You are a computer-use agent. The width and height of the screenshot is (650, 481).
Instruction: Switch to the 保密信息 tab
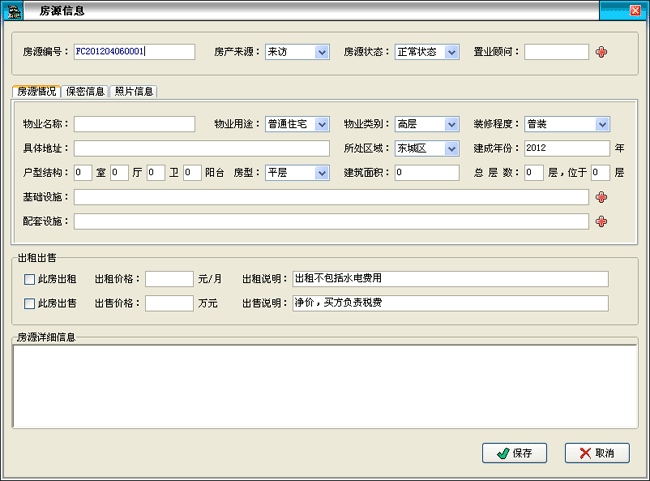click(x=85, y=92)
